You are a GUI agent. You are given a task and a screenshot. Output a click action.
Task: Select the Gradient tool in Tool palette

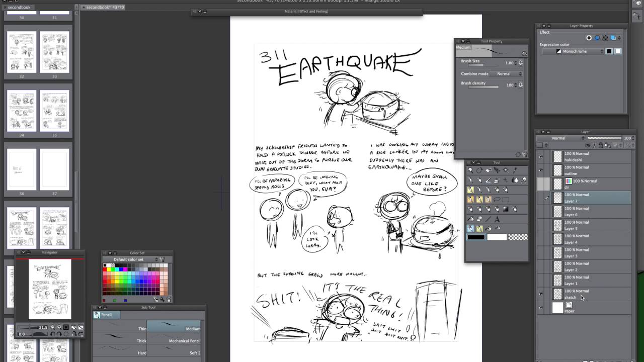506,209
